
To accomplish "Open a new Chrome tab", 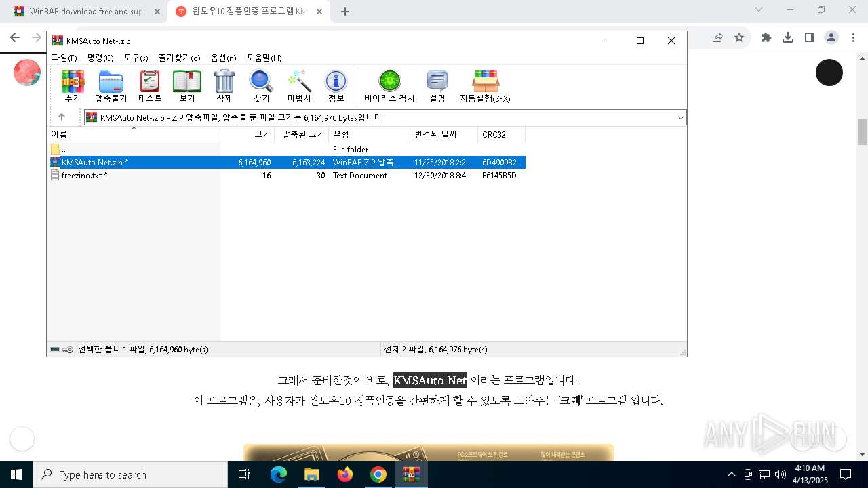I will click(345, 12).
